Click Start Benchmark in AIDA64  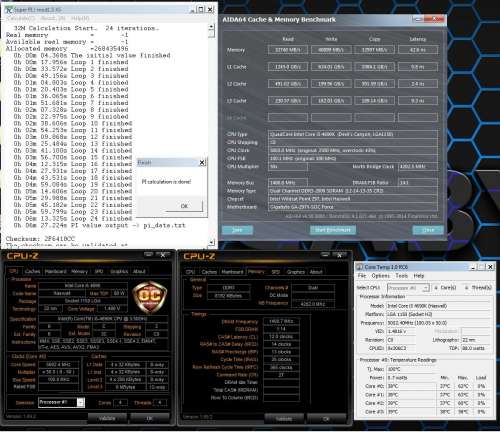(333, 230)
